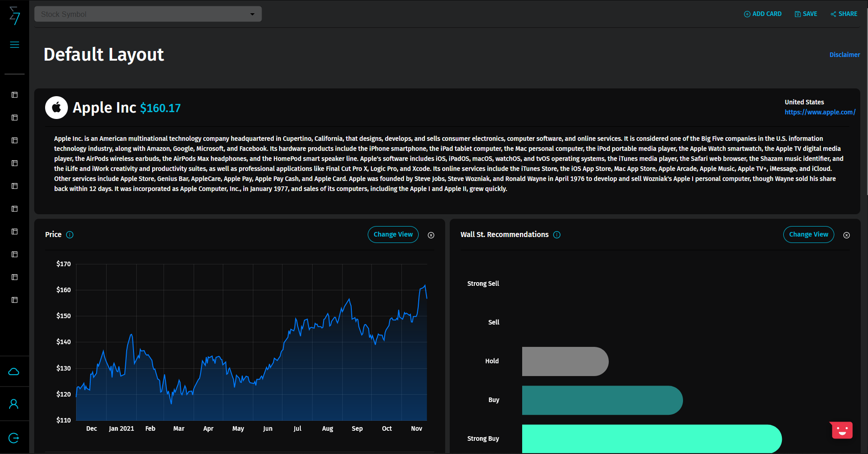Click SAVE to store the layout
This screenshot has height=454, width=868.
coord(806,14)
